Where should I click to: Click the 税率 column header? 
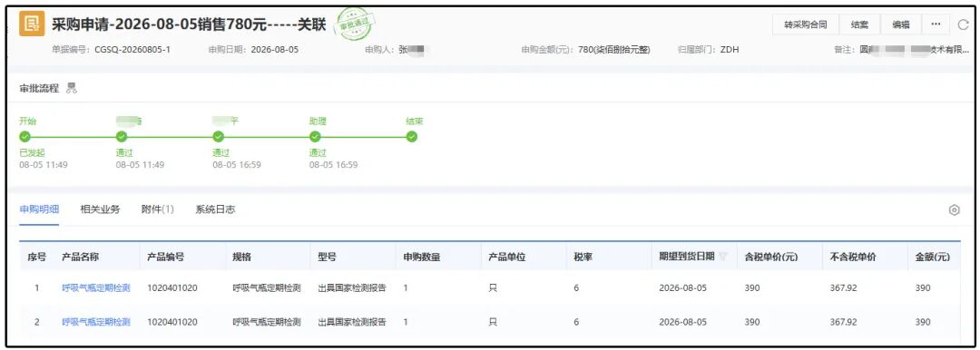583,257
